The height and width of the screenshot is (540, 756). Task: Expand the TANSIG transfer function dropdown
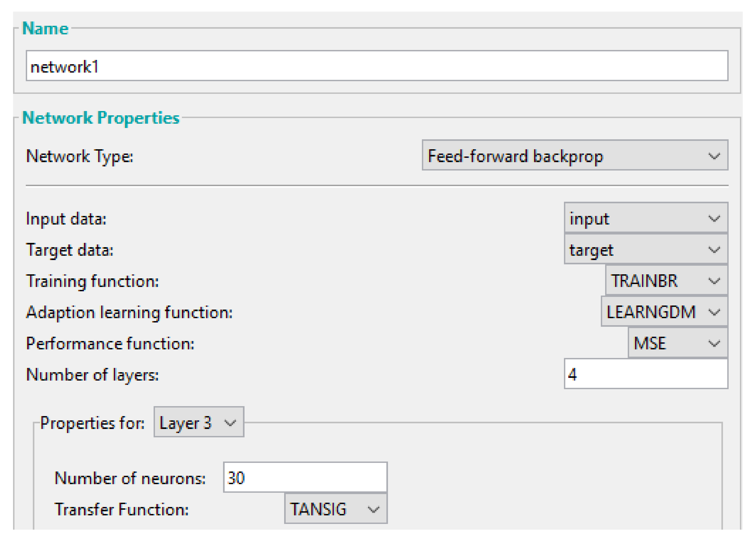tap(336, 509)
